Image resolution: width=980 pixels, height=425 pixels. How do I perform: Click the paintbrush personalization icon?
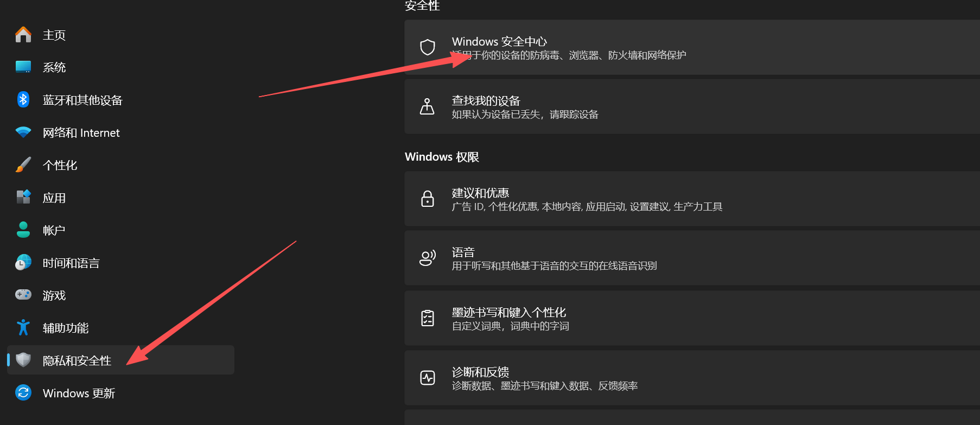[x=23, y=164]
